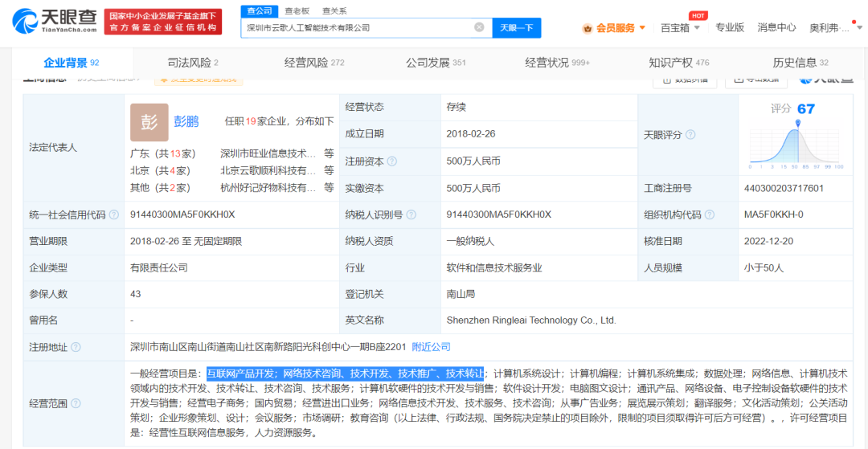Click the Tianyancha logo
This screenshot has width=868, height=449.
51,22
